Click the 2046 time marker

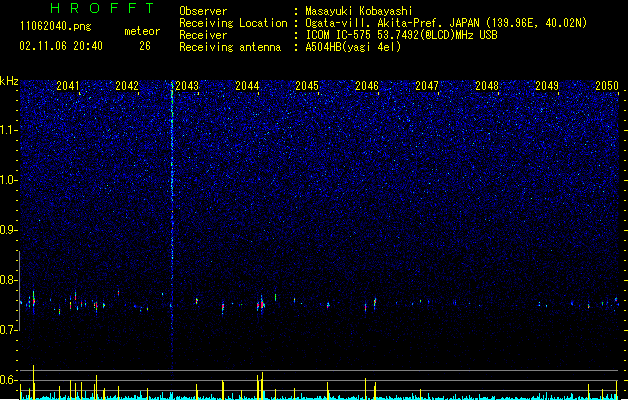point(367,85)
